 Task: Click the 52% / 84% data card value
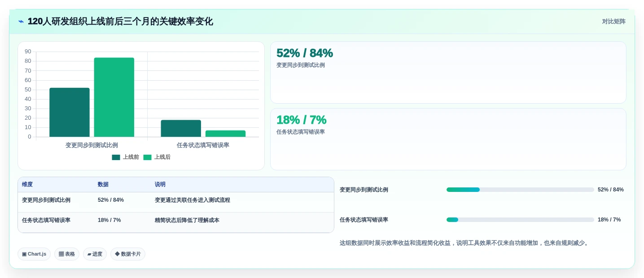[x=305, y=53]
